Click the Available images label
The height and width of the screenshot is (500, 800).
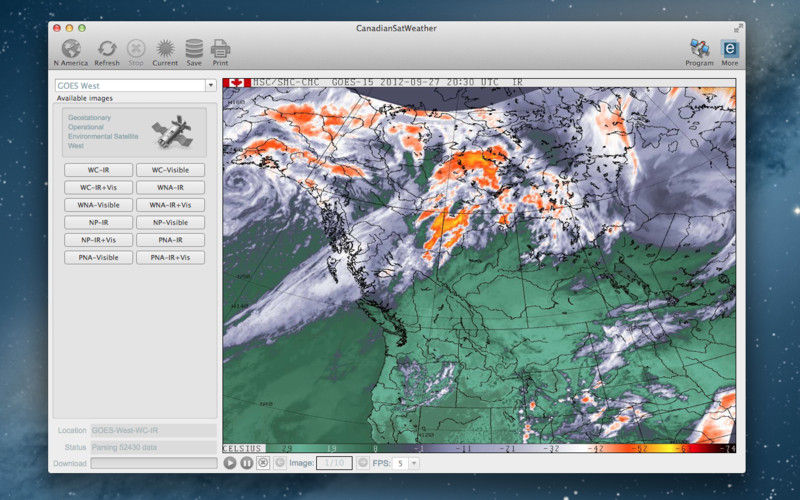coord(85,98)
